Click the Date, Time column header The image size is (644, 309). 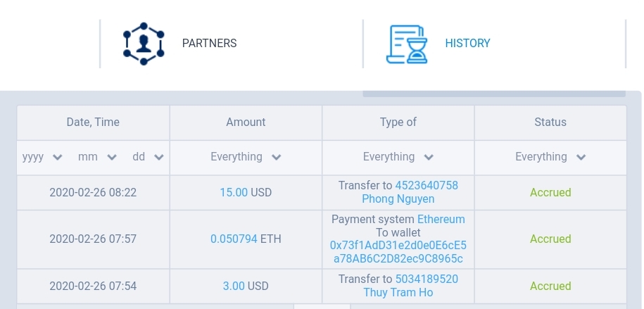pyautogui.click(x=93, y=122)
